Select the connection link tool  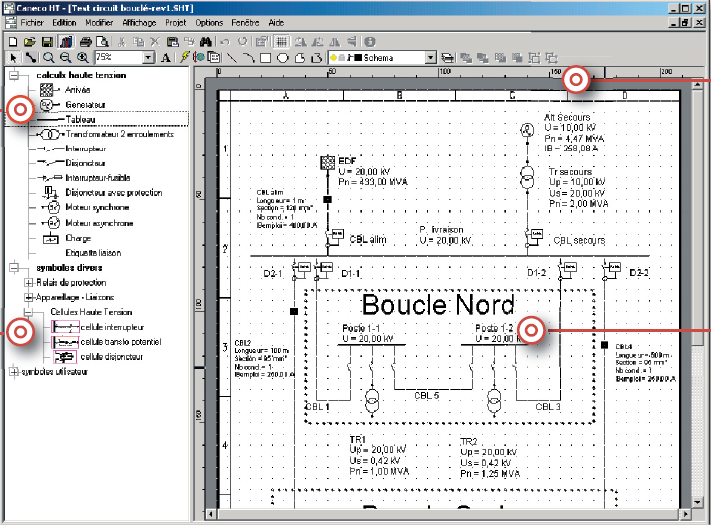(30, 58)
